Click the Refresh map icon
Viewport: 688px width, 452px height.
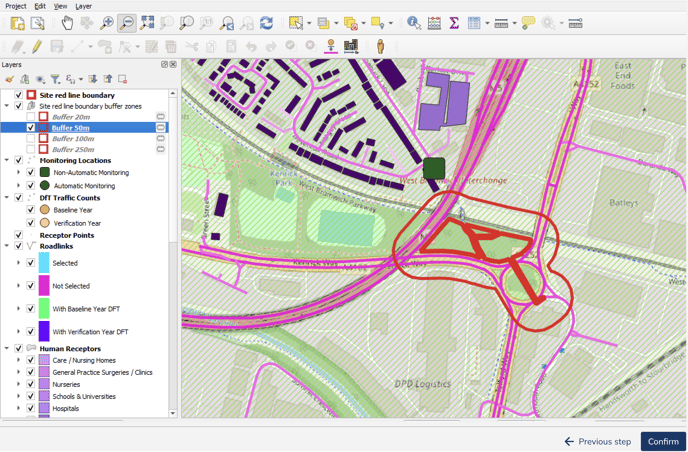click(266, 23)
